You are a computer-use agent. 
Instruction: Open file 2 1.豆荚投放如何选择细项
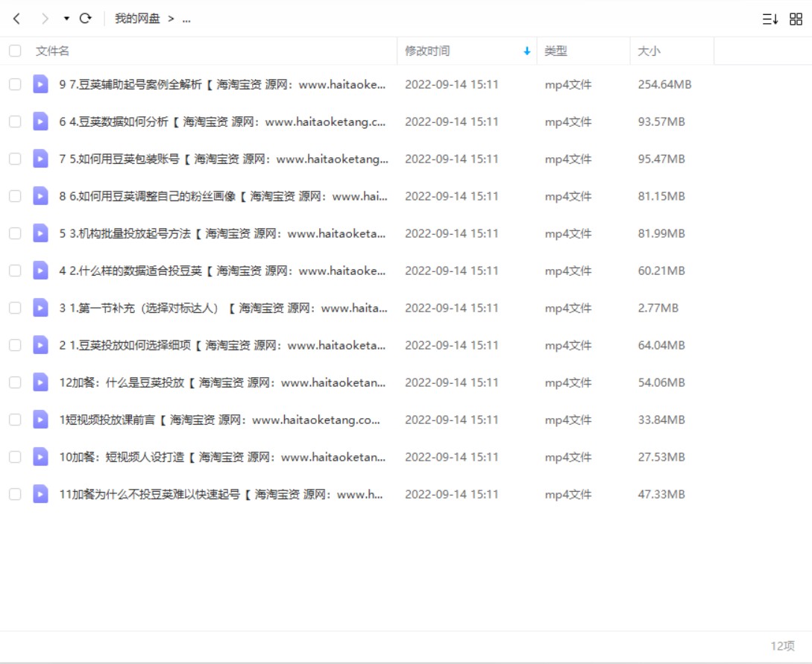click(222, 345)
